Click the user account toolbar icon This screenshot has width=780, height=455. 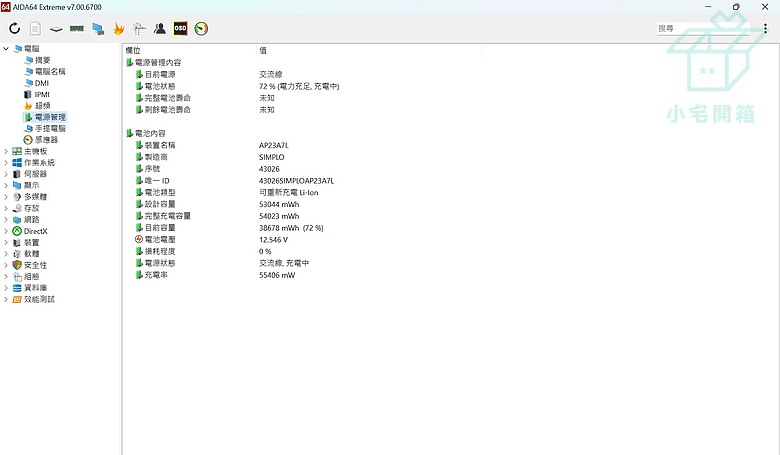click(160, 28)
